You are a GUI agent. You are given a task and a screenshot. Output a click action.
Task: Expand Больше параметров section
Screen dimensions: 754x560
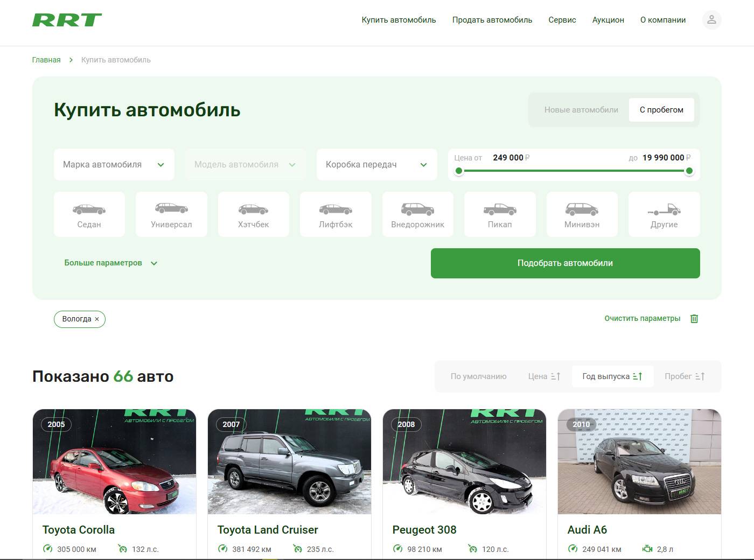pyautogui.click(x=110, y=263)
